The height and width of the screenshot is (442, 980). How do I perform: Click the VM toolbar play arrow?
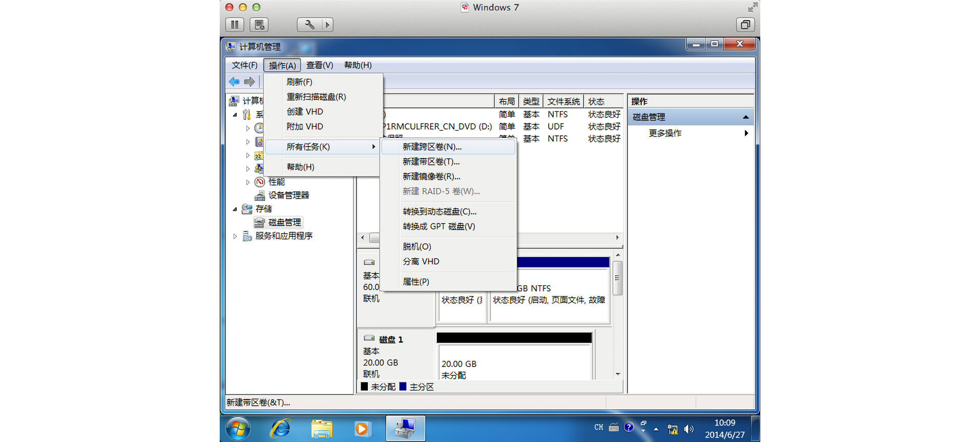tap(328, 24)
